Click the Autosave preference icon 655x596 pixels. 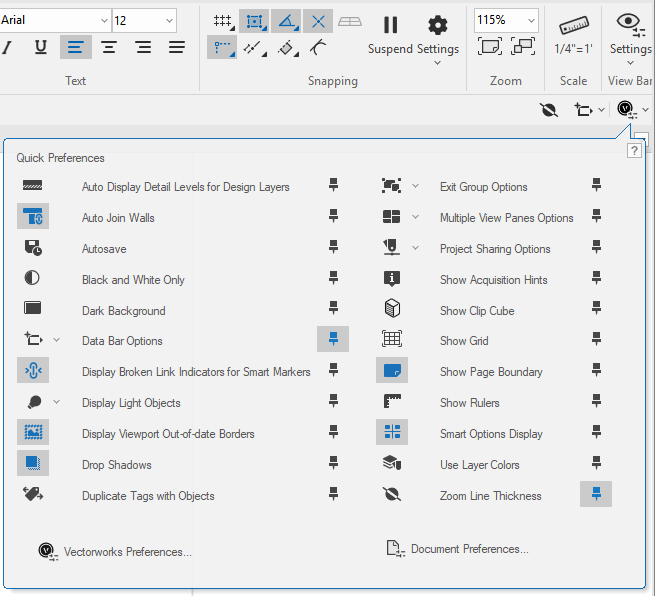point(33,247)
